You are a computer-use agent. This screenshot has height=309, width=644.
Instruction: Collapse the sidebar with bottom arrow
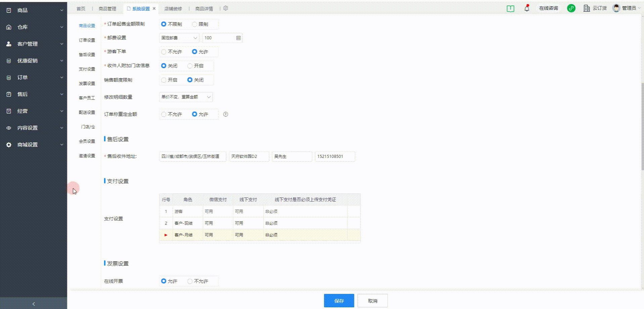[34, 304]
